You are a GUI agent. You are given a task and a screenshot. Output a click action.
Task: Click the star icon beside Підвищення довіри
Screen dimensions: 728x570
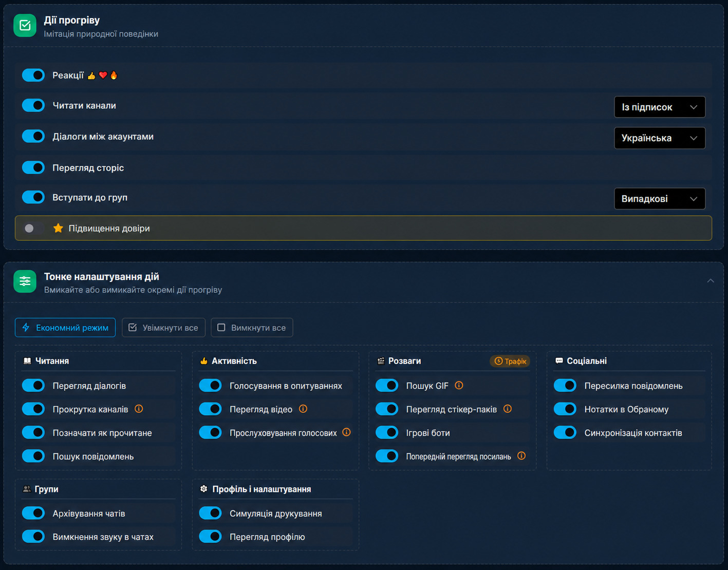pos(58,228)
